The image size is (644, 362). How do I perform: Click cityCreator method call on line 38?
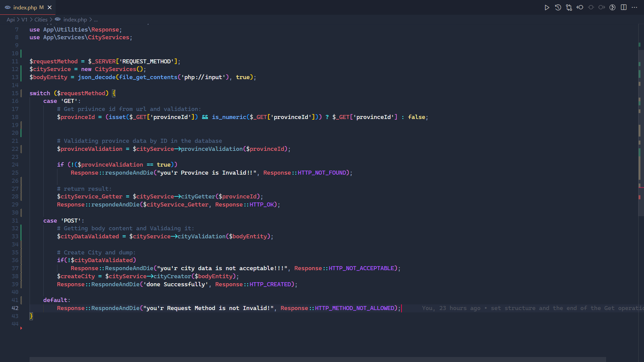pos(172,277)
